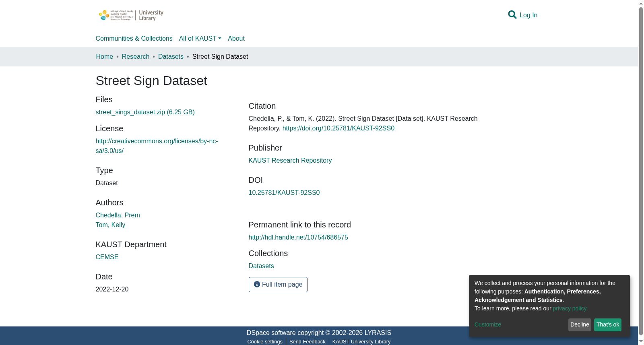Click Customize in cookie banner
The width and height of the screenshot is (644, 345).
(488, 324)
